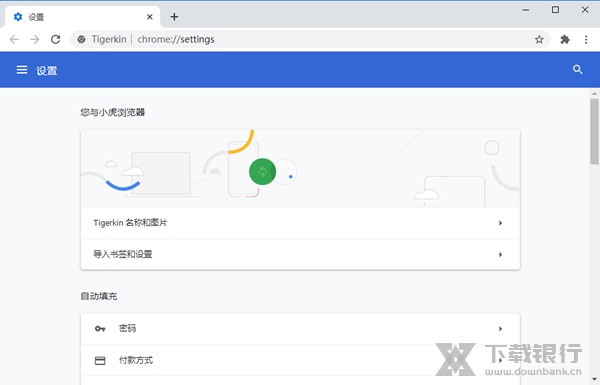Image resolution: width=600 pixels, height=385 pixels.
Task: Select the 设置 tab
Action: point(82,17)
